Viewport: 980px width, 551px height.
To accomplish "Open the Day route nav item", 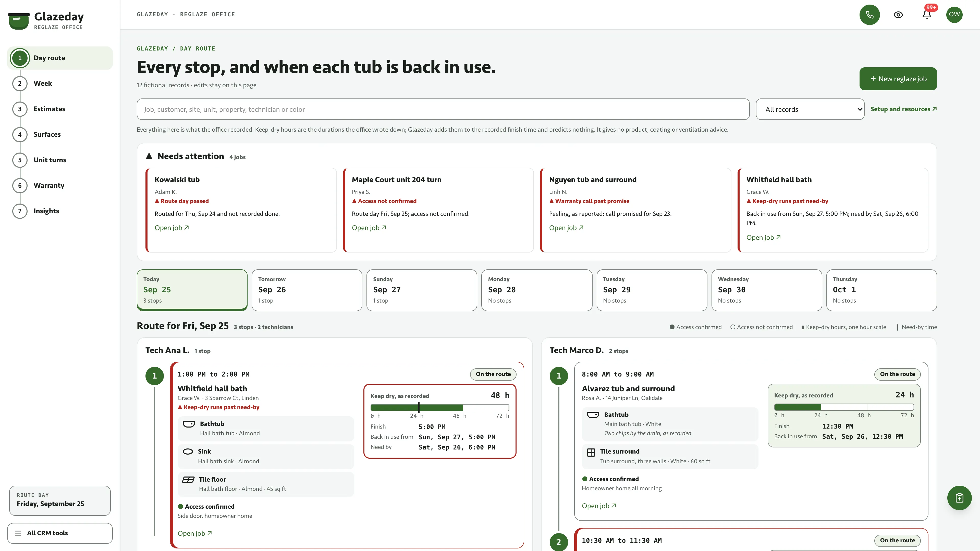I will pyautogui.click(x=60, y=58).
